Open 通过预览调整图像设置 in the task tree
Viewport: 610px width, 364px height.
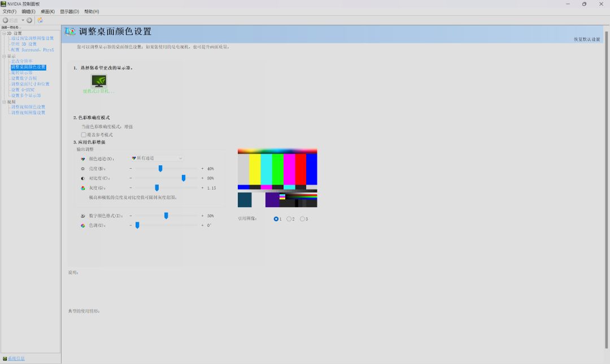click(32, 38)
